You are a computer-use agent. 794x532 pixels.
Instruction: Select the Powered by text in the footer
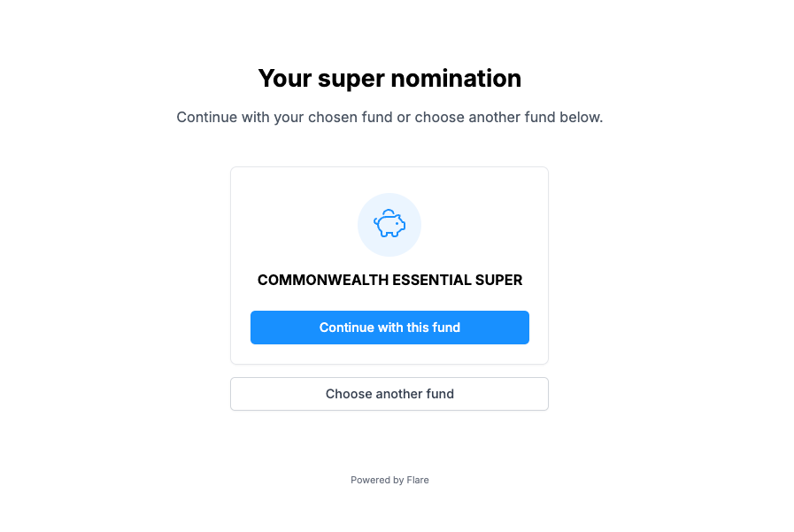[377, 480]
